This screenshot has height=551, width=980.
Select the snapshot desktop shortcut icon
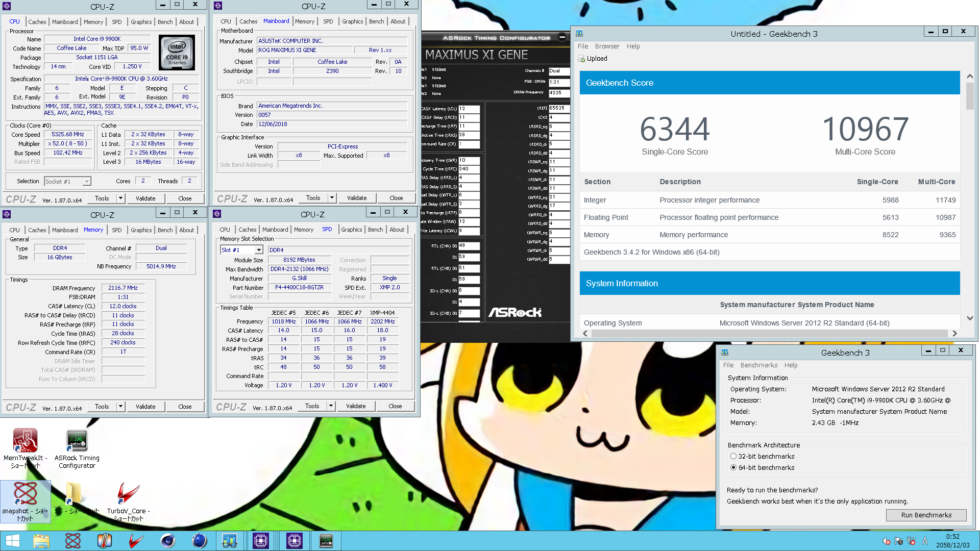[25, 501]
